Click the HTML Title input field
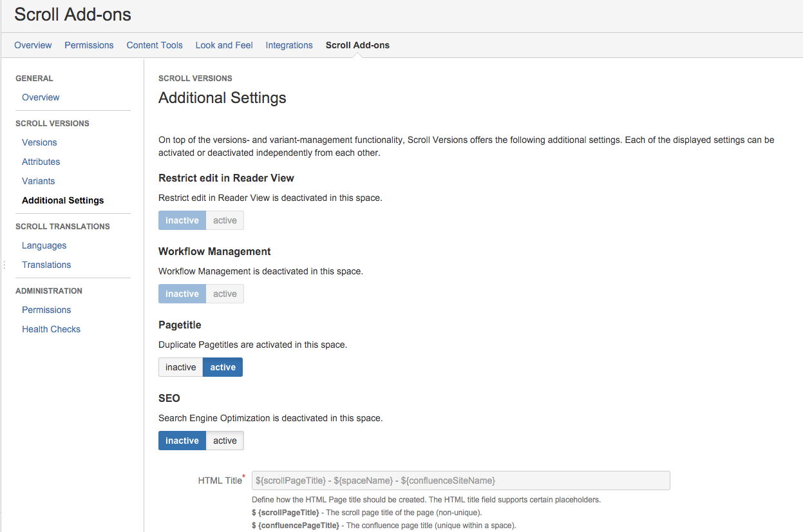The image size is (803, 532). click(460, 480)
